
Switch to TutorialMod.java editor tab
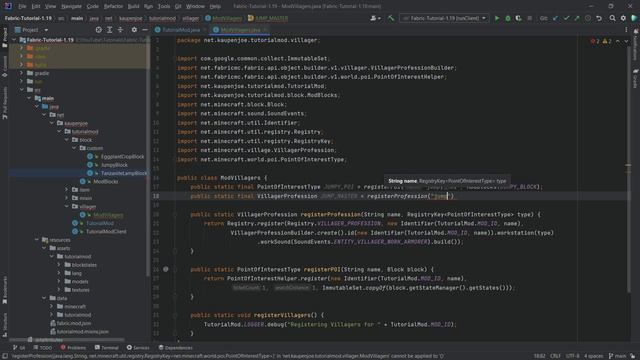pos(181,30)
